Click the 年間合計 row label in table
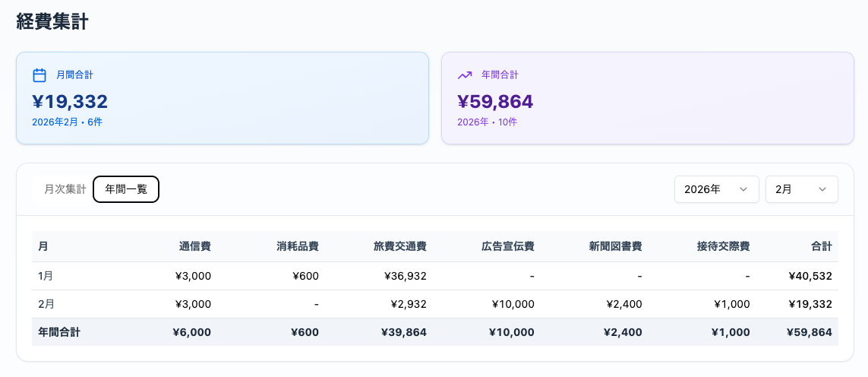Image resolution: width=868 pixels, height=377 pixels. point(59,332)
